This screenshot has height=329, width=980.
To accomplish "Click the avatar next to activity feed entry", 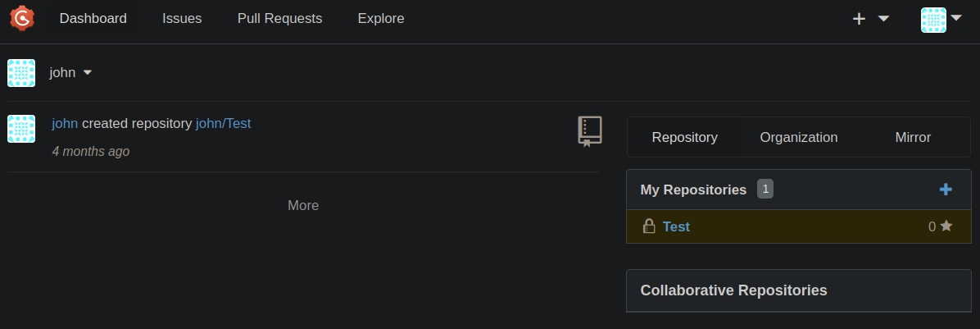I will 21,129.
